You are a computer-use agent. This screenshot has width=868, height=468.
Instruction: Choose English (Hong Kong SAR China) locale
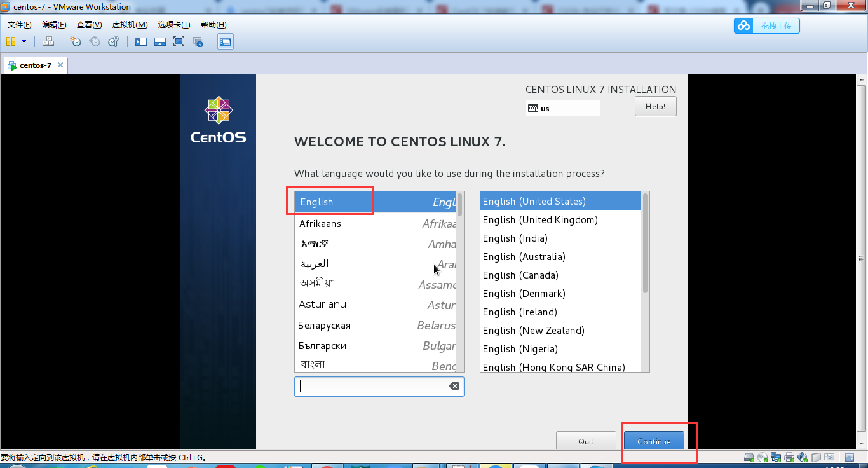[x=560, y=366]
